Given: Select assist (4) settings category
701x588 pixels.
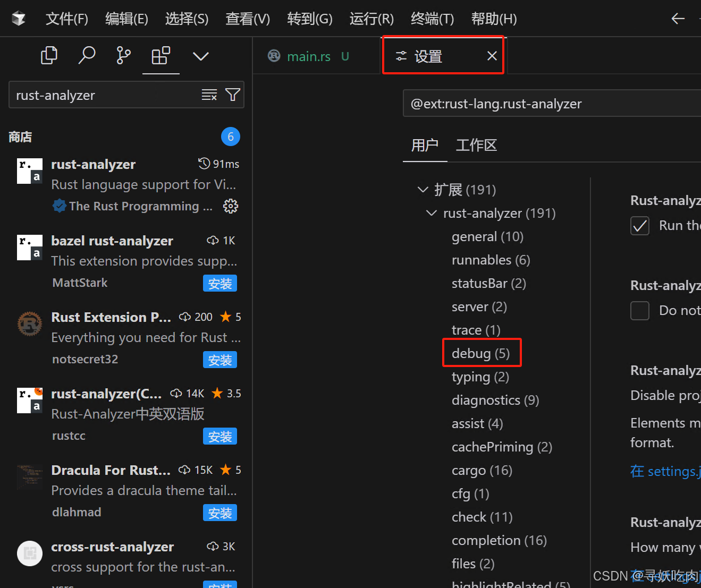Looking at the screenshot, I should tap(477, 423).
